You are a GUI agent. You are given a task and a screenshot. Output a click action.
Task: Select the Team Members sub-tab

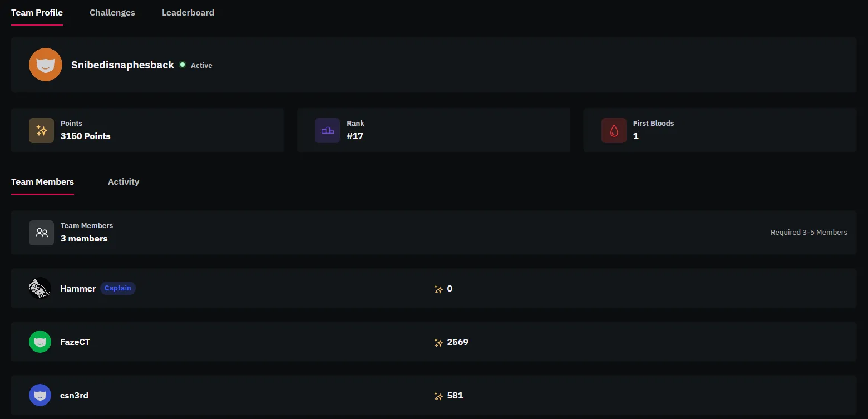point(42,181)
